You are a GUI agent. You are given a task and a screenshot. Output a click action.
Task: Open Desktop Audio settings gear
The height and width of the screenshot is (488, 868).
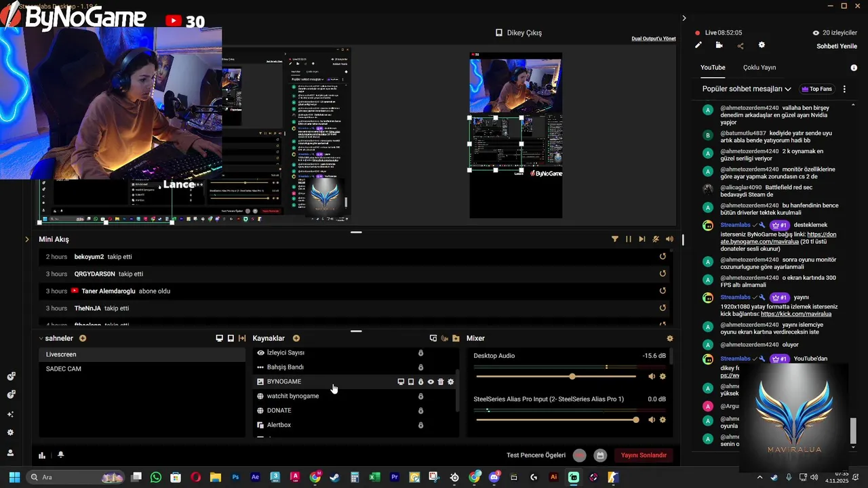(663, 376)
